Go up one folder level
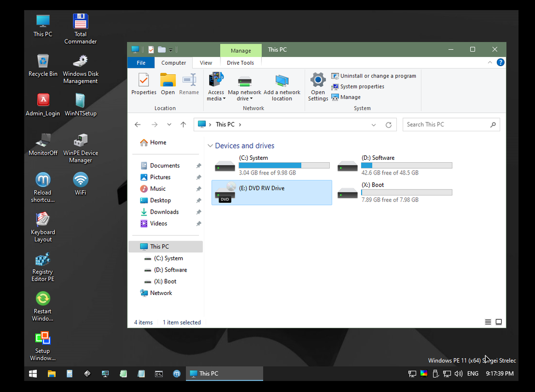The width and height of the screenshot is (535, 392). [183, 124]
